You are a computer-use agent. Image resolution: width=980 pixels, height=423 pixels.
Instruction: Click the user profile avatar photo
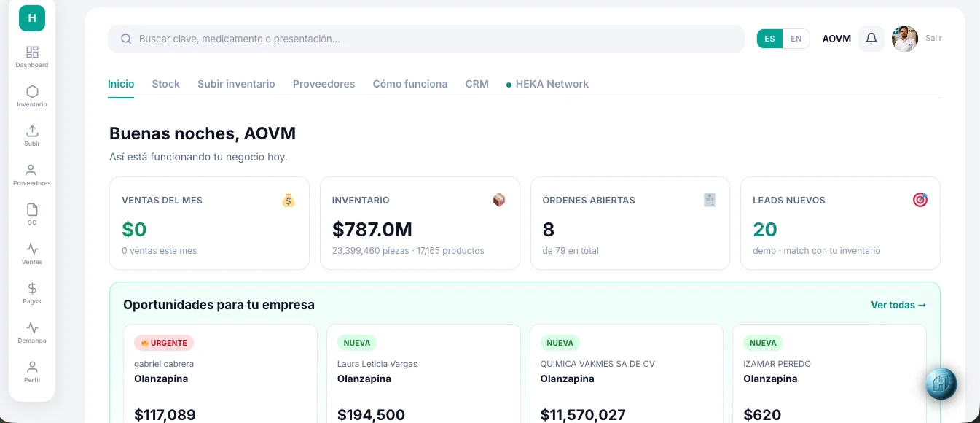click(905, 39)
